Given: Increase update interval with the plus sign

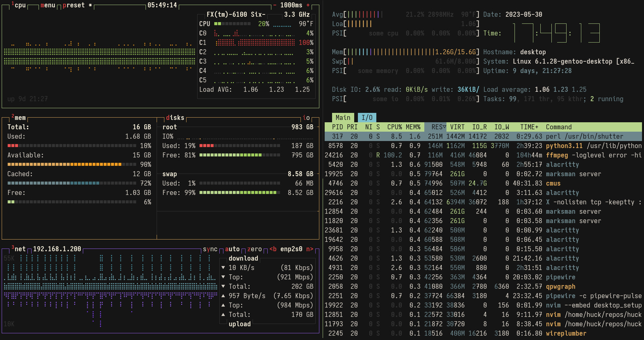Looking at the screenshot, I should (308, 5).
